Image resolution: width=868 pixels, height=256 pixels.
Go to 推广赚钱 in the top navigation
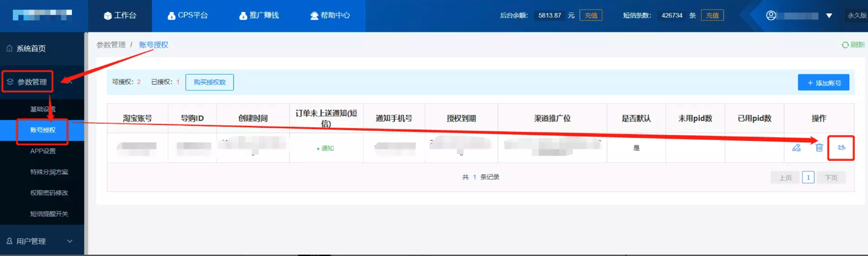[259, 15]
